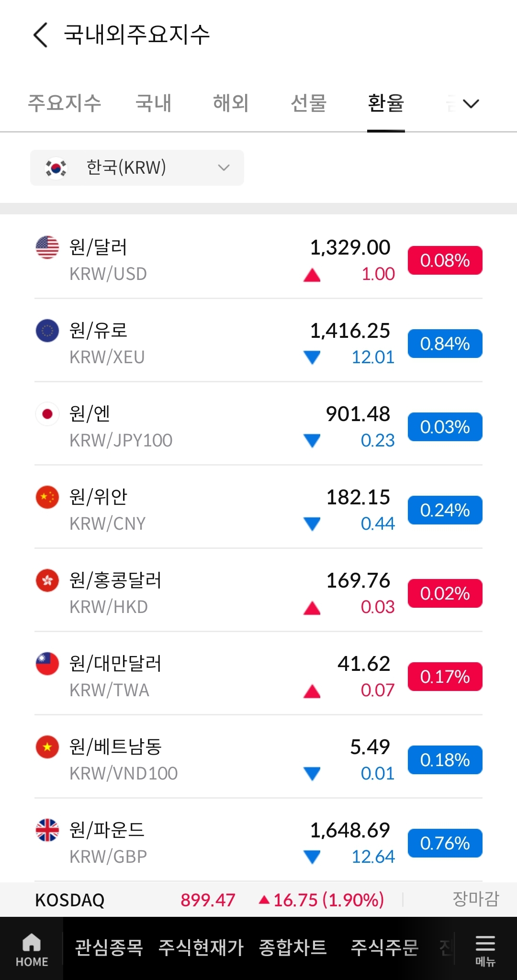Switch to the 선물 tab
Screen dimensions: 517x980
308,103
